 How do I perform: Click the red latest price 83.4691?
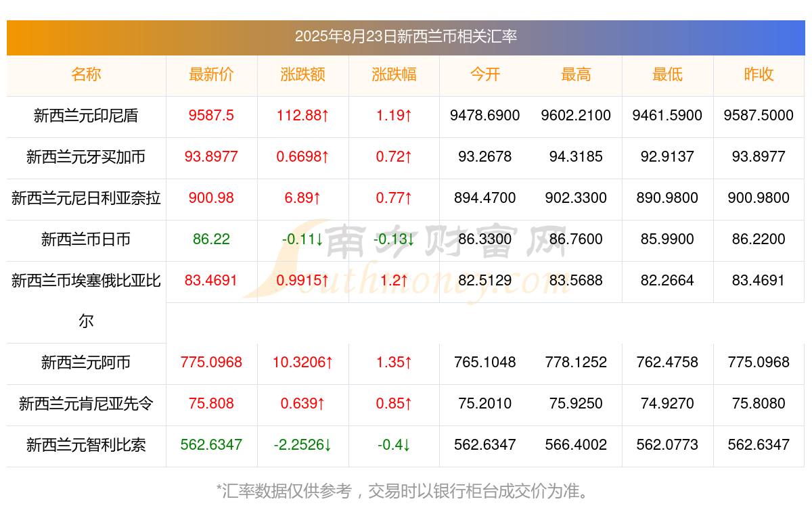[211, 281]
